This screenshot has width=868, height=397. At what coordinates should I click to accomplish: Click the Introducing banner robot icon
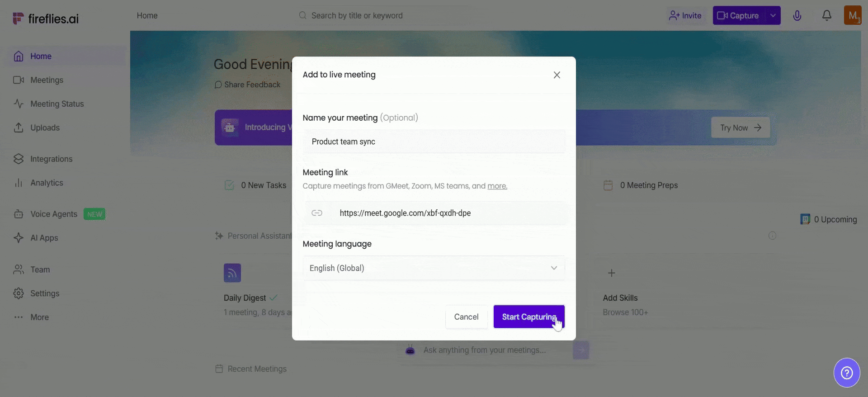[x=230, y=127]
